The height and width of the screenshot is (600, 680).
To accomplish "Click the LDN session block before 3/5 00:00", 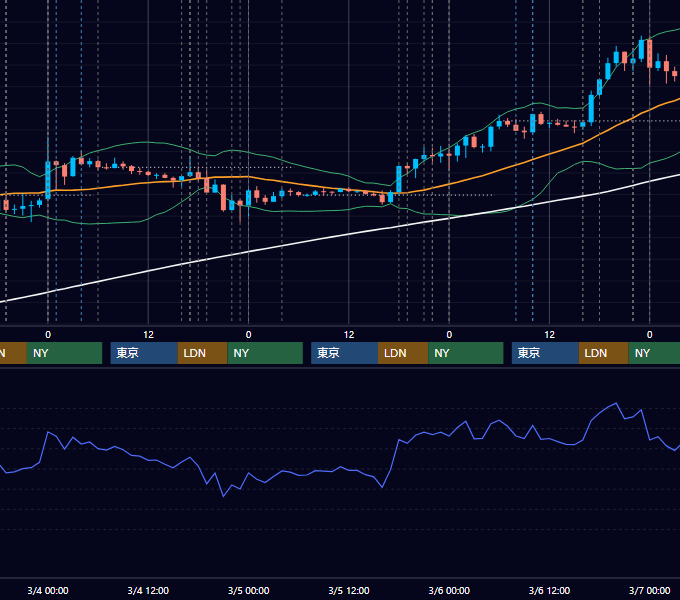I will point(203,353).
